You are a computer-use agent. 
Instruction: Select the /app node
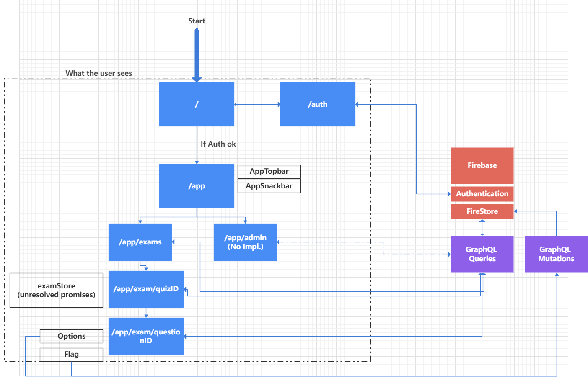[197, 186]
